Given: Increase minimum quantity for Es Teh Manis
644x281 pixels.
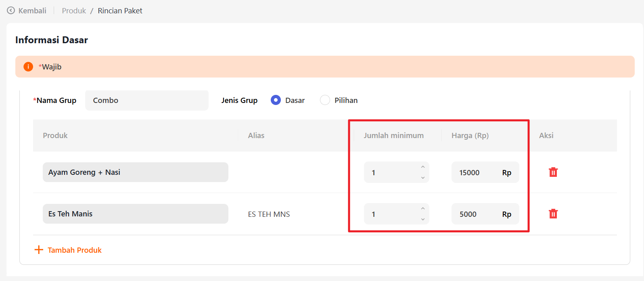Looking at the screenshot, I should click(x=423, y=209).
